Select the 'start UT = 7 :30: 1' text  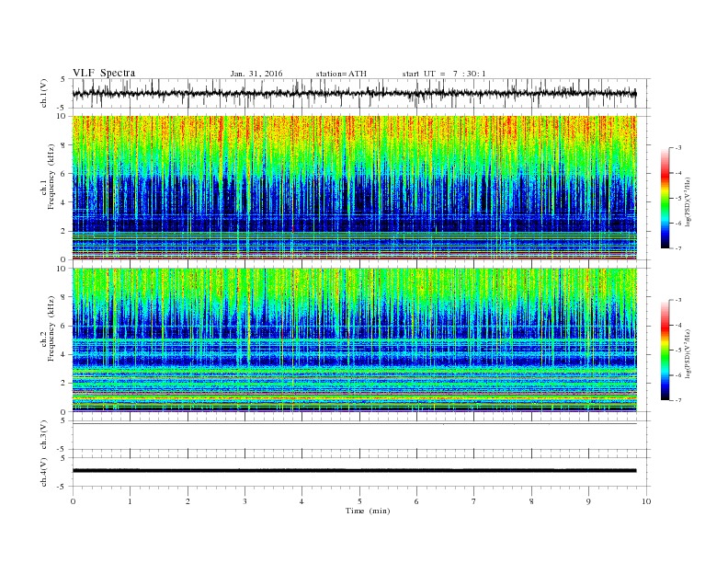pos(444,74)
